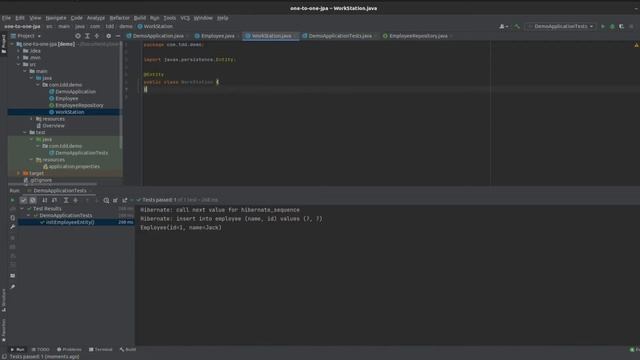Image resolution: width=640 pixels, height=360 pixels.
Task: Open the user account dropdown icon
Action: click(504, 26)
